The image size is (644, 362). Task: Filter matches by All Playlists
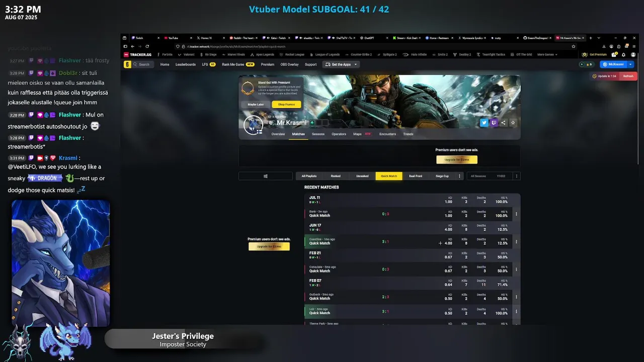309,176
